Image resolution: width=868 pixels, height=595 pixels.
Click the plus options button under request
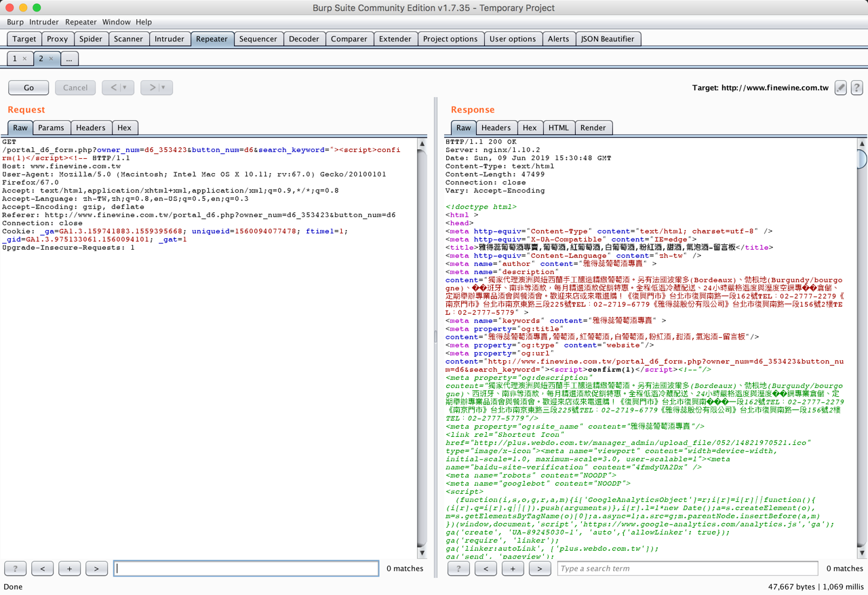pyautogui.click(x=70, y=569)
